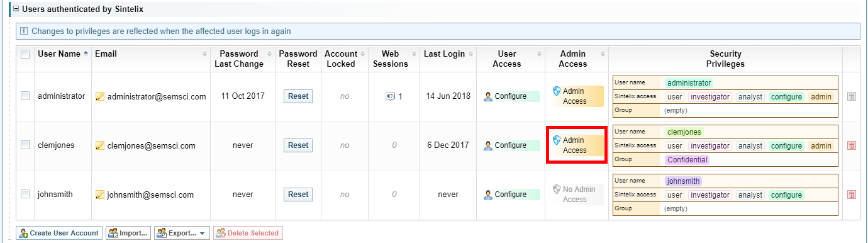The image size is (868, 243).
Task: Select the administrator row checkbox
Action: click(25, 96)
